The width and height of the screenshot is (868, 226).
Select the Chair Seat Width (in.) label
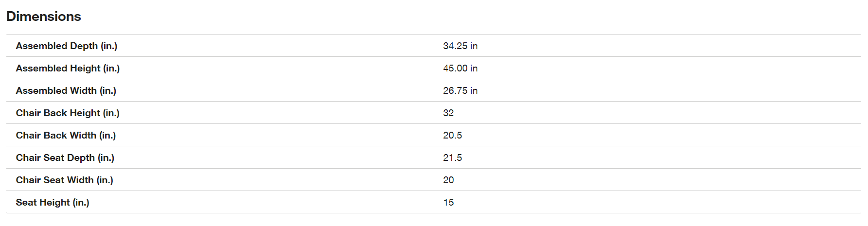click(65, 180)
